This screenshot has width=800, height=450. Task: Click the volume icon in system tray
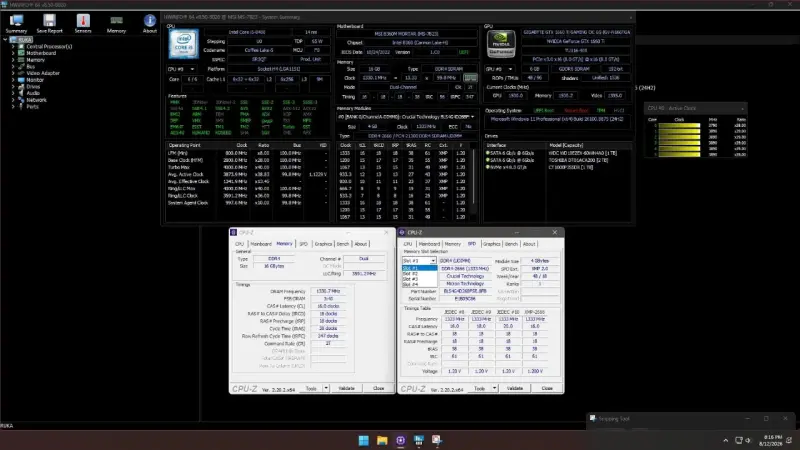pyautogui.click(x=748, y=440)
